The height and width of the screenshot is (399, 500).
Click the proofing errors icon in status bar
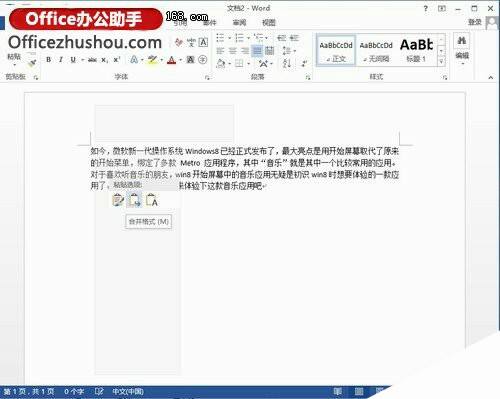tap(99, 391)
